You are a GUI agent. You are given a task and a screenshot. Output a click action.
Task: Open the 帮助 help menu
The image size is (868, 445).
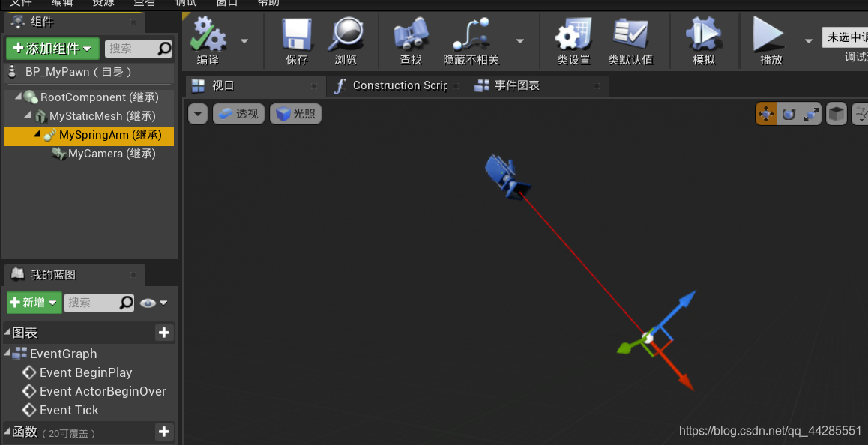(268, 3)
